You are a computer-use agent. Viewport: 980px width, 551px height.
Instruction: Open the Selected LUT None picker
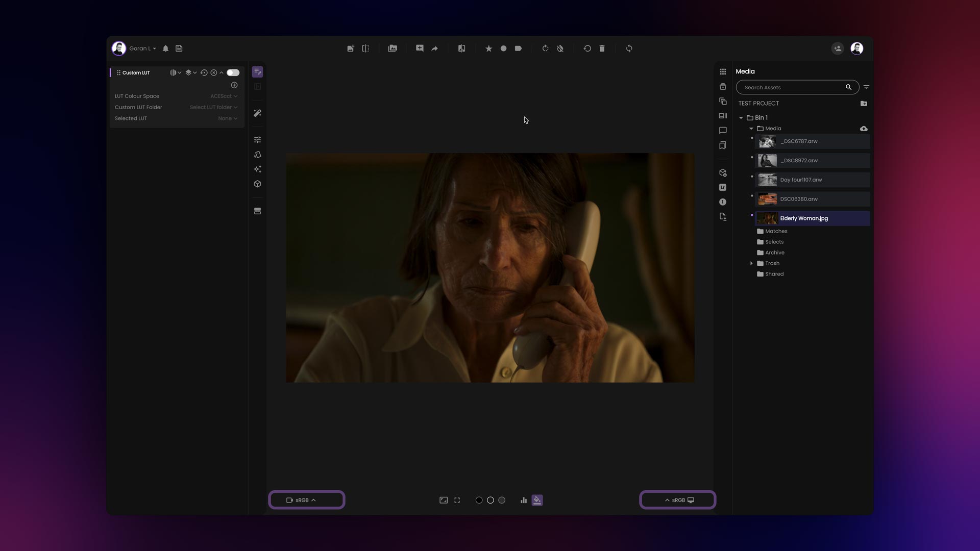click(228, 118)
